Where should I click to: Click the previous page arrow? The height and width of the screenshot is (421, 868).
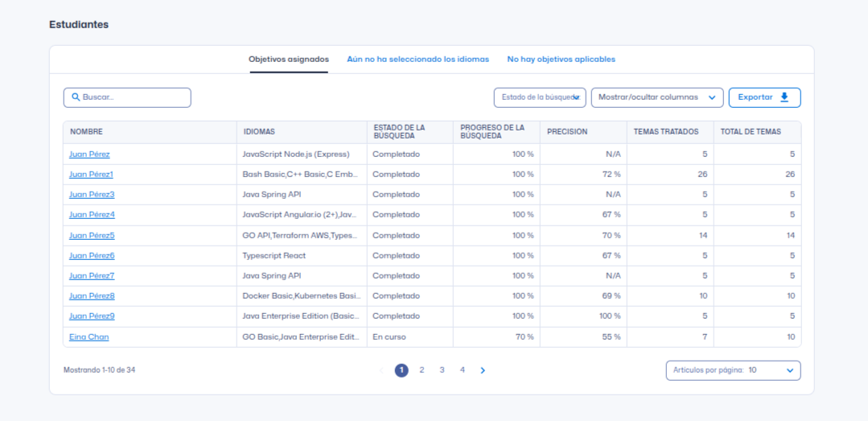pyautogui.click(x=381, y=370)
